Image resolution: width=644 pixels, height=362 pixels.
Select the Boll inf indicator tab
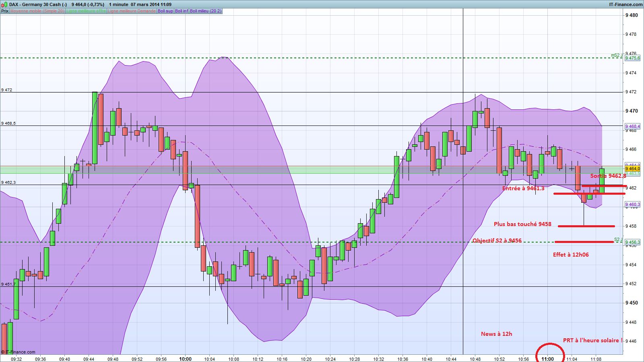pyautogui.click(x=182, y=11)
